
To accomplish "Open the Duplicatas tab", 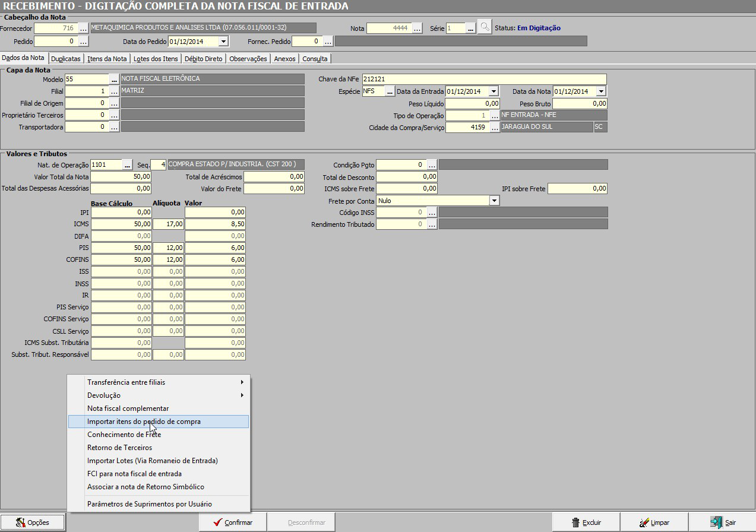I will click(x=65, y=59).
